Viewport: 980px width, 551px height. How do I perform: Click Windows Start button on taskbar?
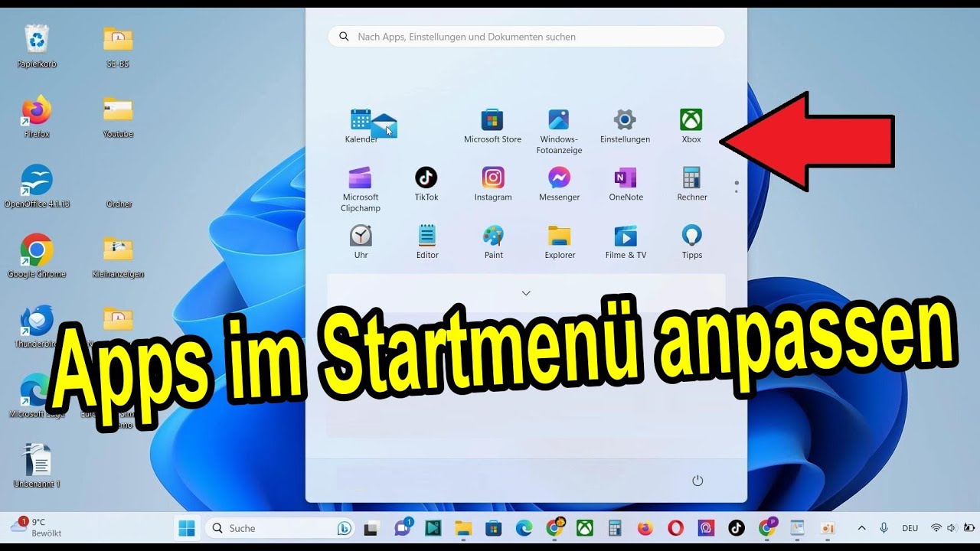186,528
